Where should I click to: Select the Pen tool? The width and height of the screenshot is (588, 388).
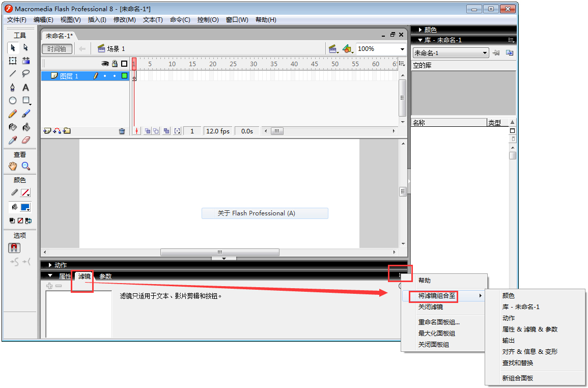click(13, 88)
